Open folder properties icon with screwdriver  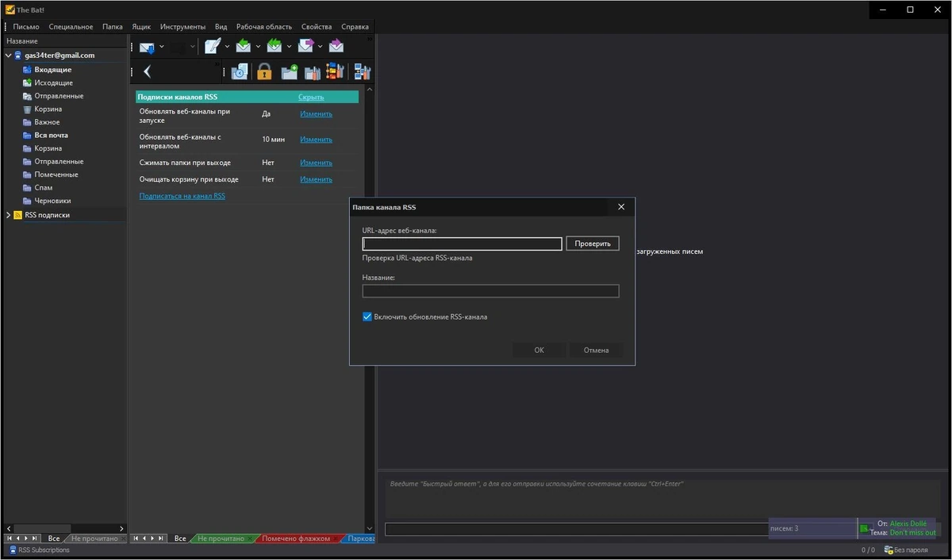click(313, 72)
